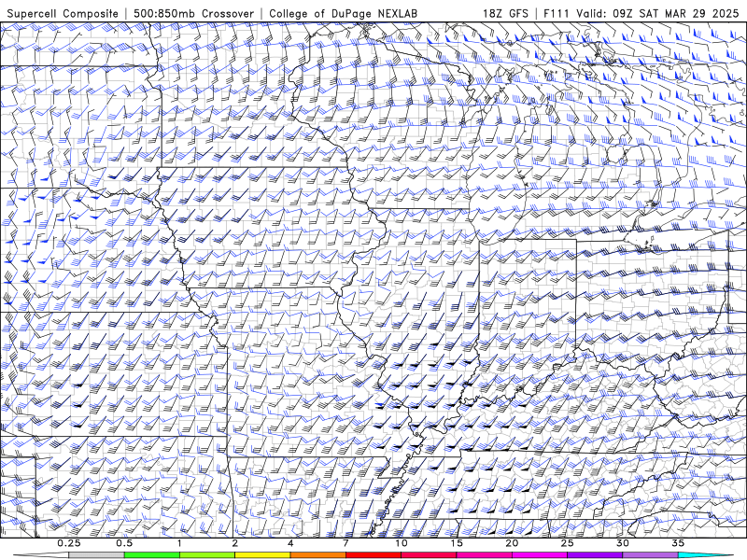Viewport: 747px width, 560px height.
Task: Select the violet 25–30 legend color segment
Action: click(595, 555)
